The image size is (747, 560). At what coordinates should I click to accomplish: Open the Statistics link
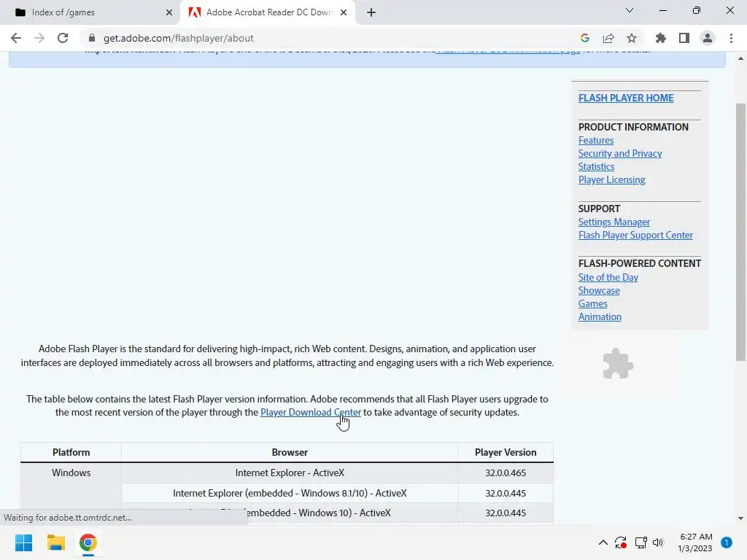596,167
